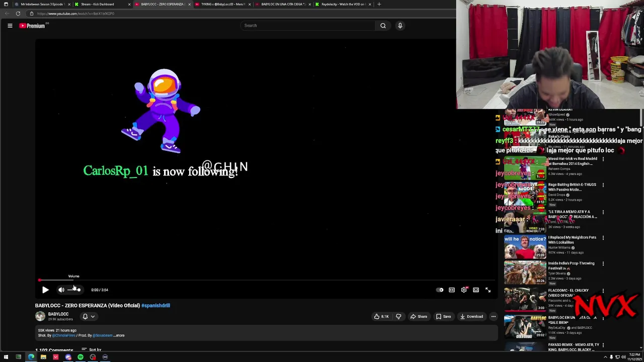This screenshot has height=362, width=644.
Task: Open options for Messi Hat-trick video
Action: click(x=603, y=159)
